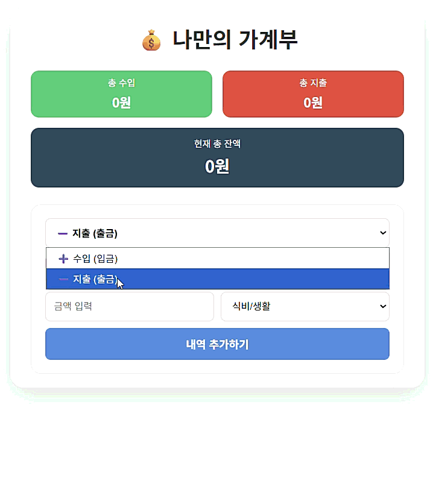The image size is (433, 504).
Task: Click the plus icon beside 수입 (입금)
Action: point(63,259)
